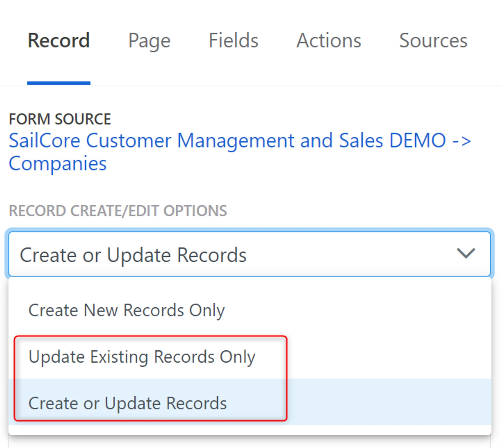The image size is (501, 448).
Task: Select the Sources tab
Action: pyautogui.click(x=433, y=41)
